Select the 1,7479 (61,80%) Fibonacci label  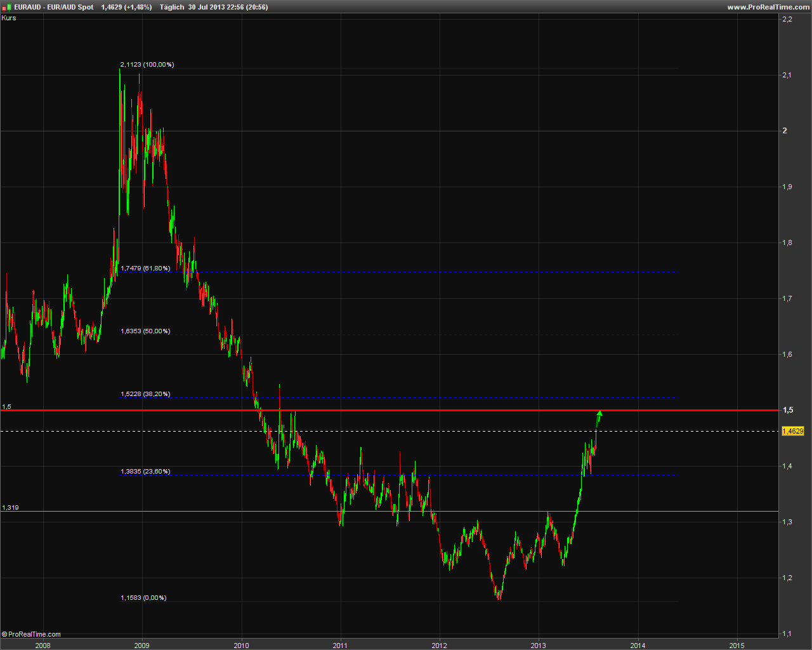145,269
